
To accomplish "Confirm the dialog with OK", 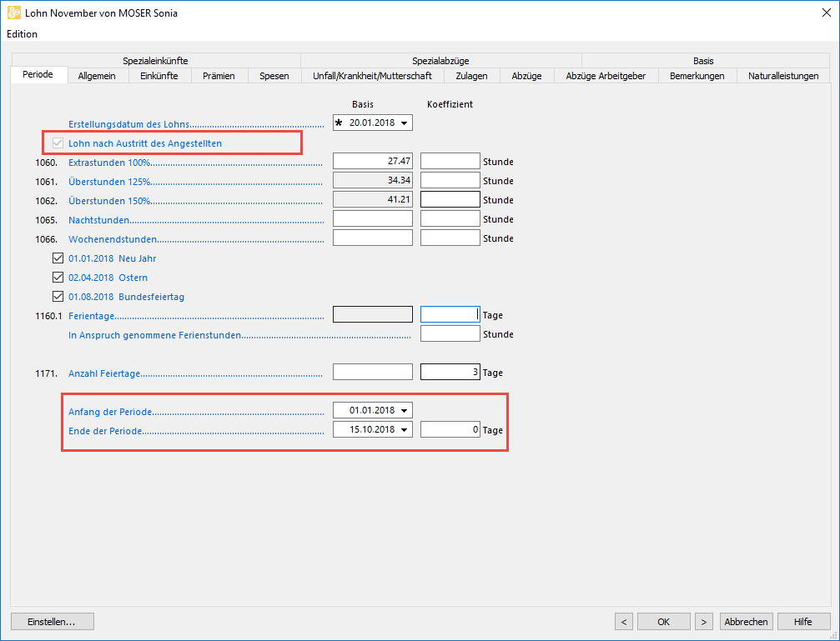I will [664, 622].
